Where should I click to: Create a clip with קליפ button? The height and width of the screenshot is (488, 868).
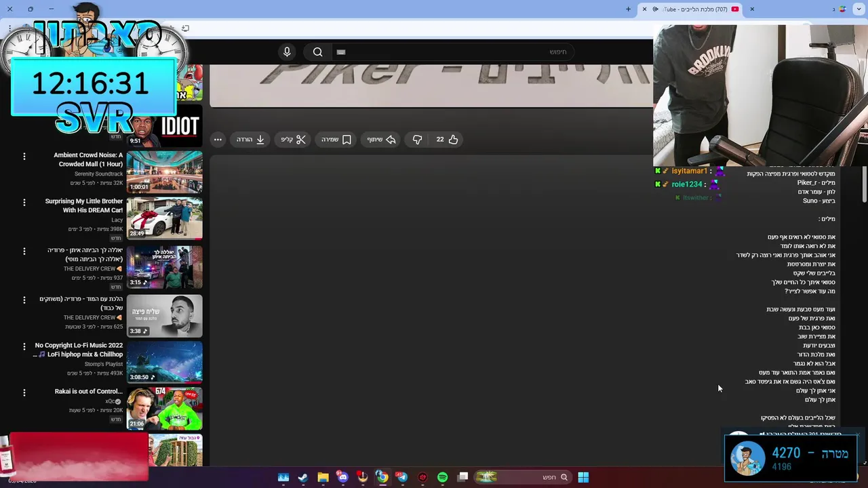click(293, 140)
